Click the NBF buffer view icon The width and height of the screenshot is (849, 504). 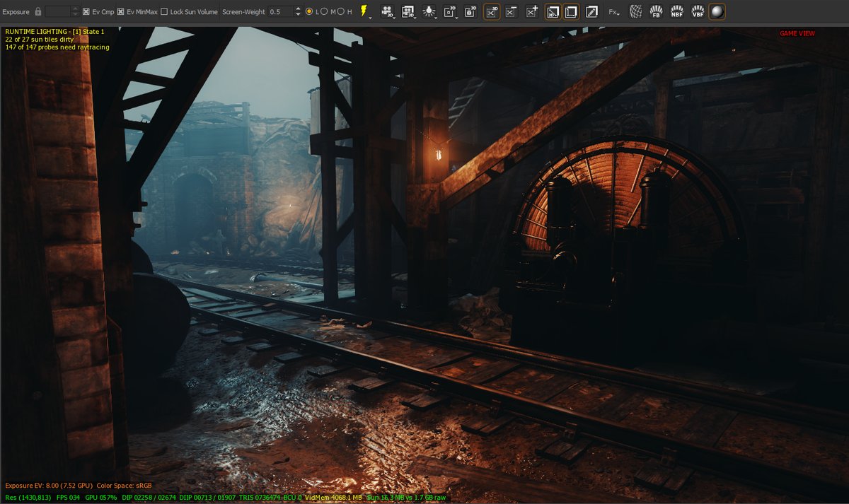(x=677, y=12)
